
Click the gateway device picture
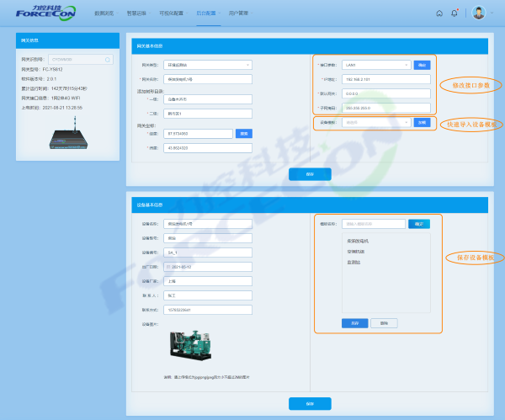(x=68, y=134)
